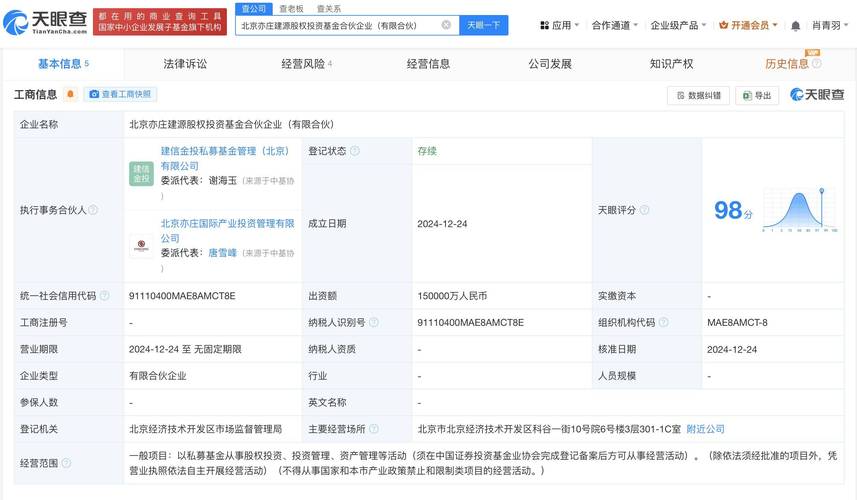The height and width of the screenshot is (500, 857).
Task: Open the 建信金投私募基金管理 company link
Action: pos(225,158)
